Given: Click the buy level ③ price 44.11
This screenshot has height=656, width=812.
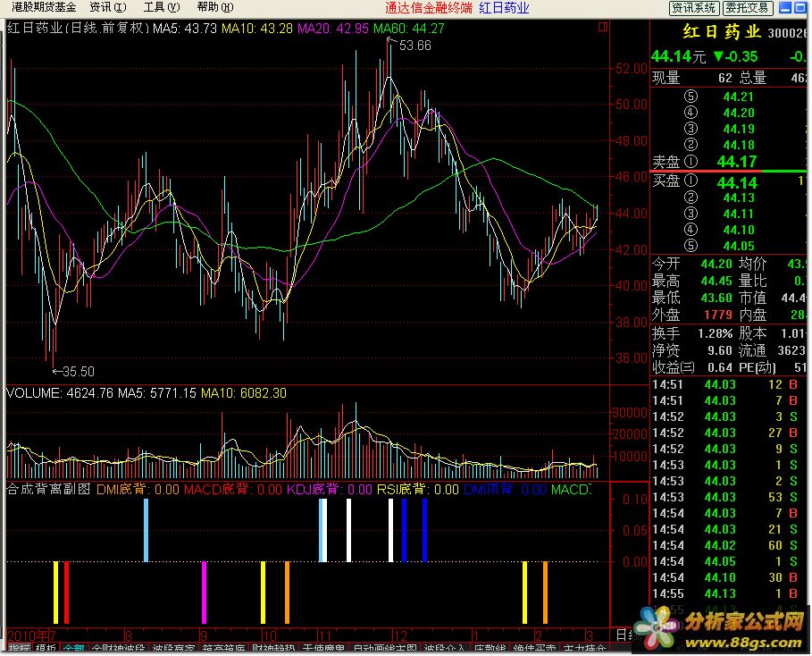Looking at the screenshot, I should point(739,214).
